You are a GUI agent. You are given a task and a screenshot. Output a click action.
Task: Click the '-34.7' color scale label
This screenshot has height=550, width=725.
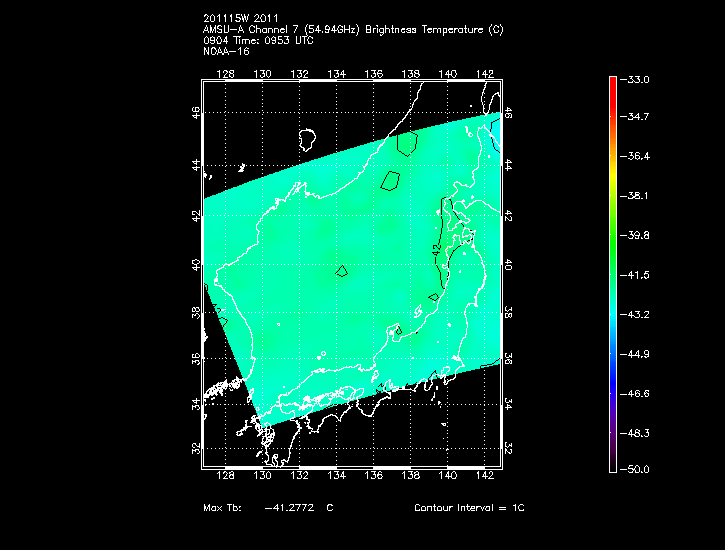click(x=634, y=116)
